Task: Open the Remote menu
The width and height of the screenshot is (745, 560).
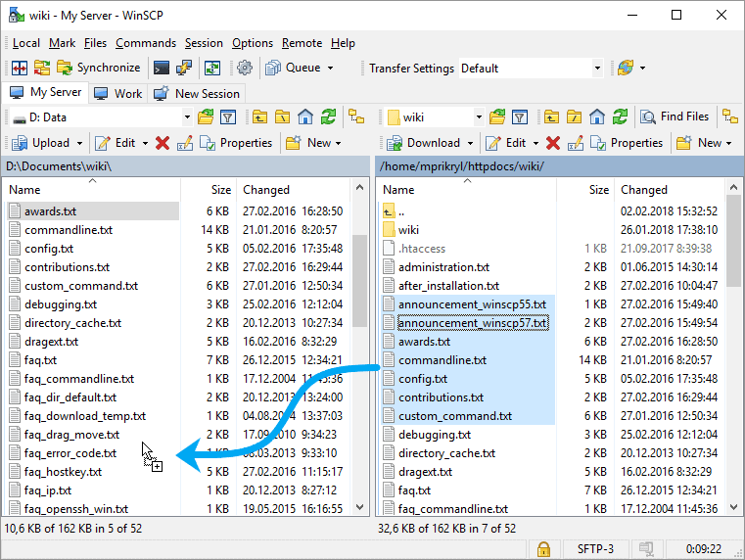Action: tap(302, 43)
